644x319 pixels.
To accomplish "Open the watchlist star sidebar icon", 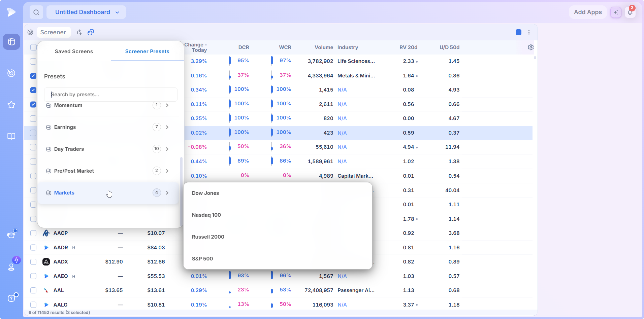I will click(11, 105).
